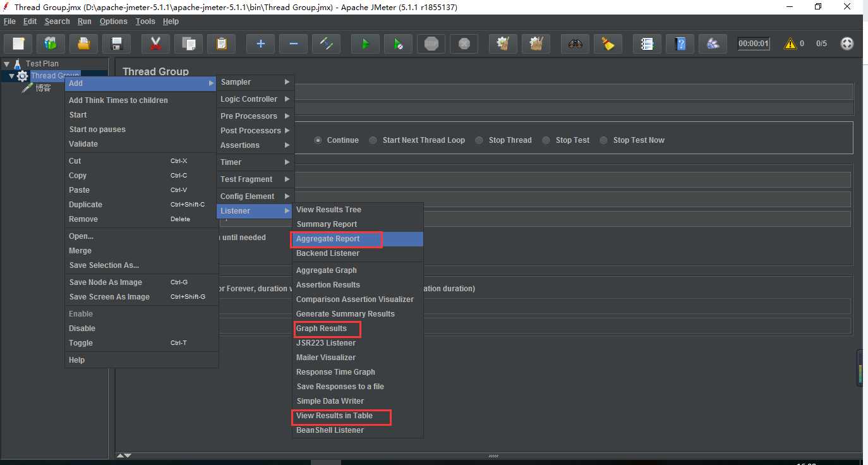Expand the Timer submenu

[x=255, y=162]
